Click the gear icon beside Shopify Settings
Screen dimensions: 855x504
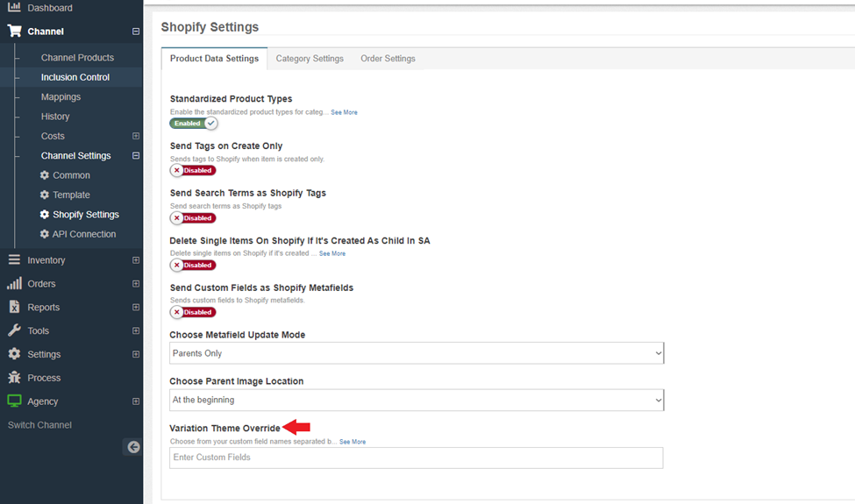click(45, 214)
